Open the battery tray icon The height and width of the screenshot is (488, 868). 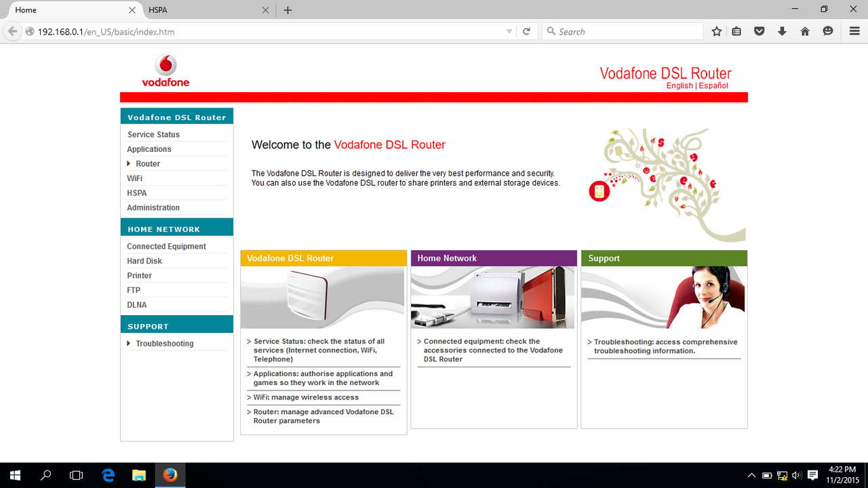[767, 475]
